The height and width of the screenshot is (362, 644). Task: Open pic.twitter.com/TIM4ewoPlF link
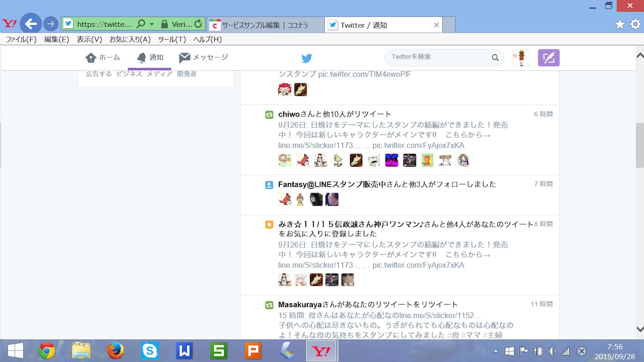365,74
